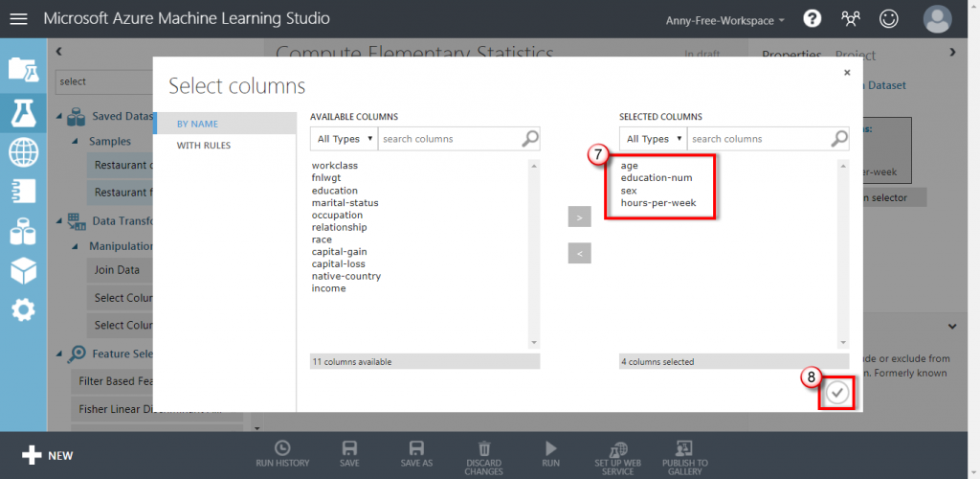Image resolution: width=980 pixels, height=479 pixels.
Task: Select marital-status in available columns
Action: tap(345, 202)
